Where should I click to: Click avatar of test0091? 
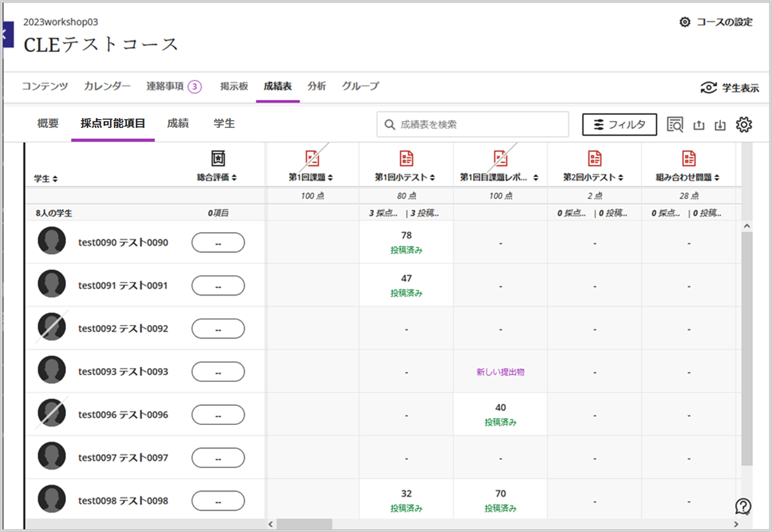point(52,284)
